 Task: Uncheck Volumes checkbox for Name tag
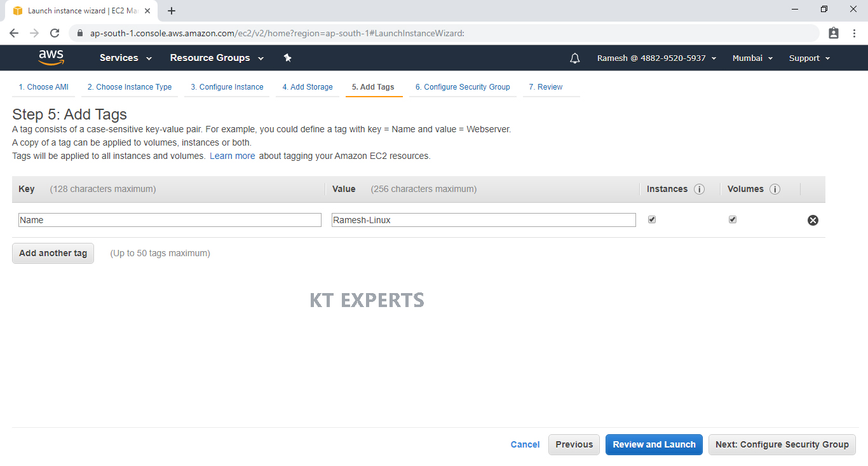[733, 219]
